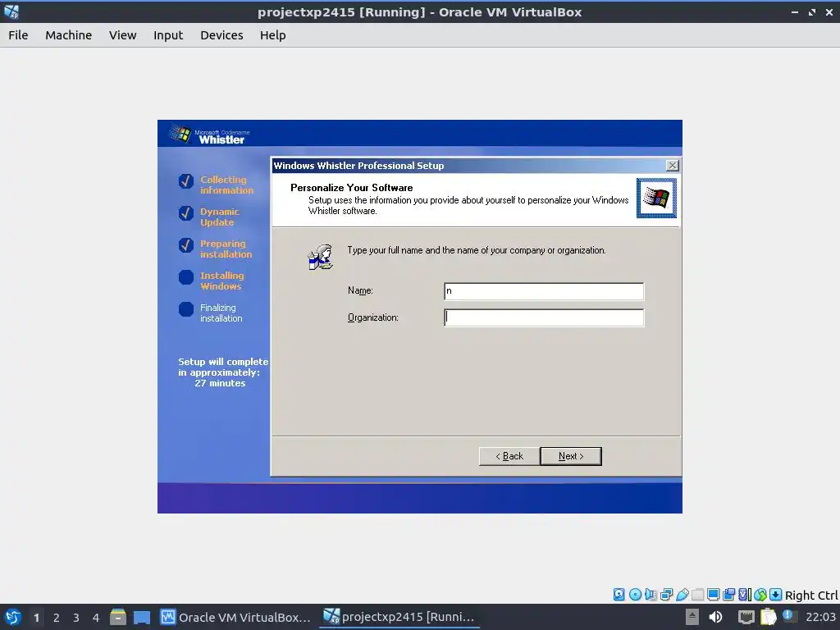The height and width of the screenshot is (630, 840).
Task: Click the Name input field
Action: 544,291
